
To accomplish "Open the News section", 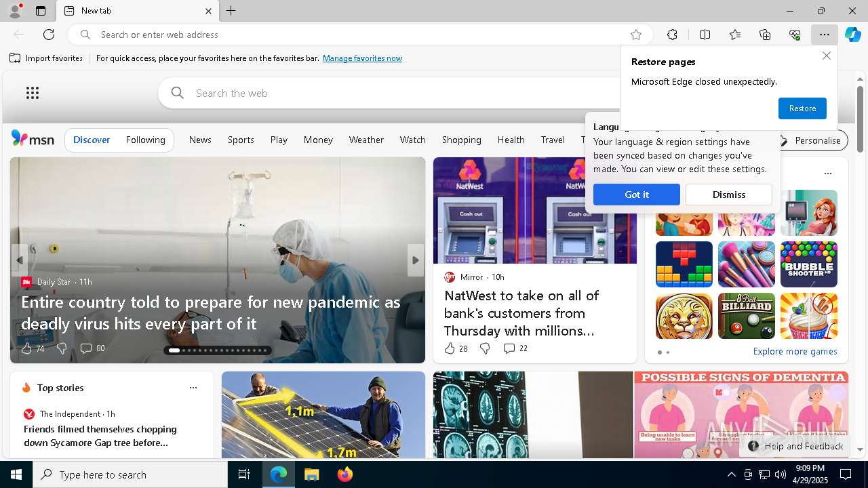I will click(x=200, y=140).
